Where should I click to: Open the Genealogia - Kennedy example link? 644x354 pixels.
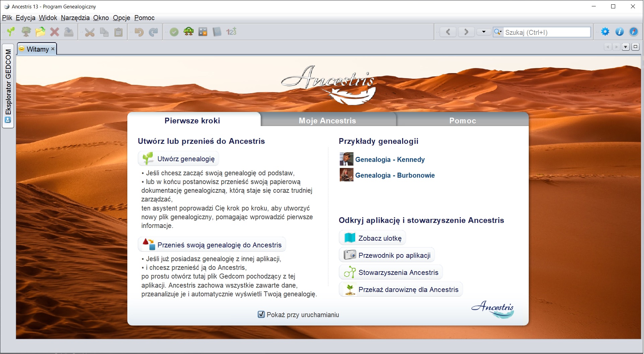(x=390, y=160)
